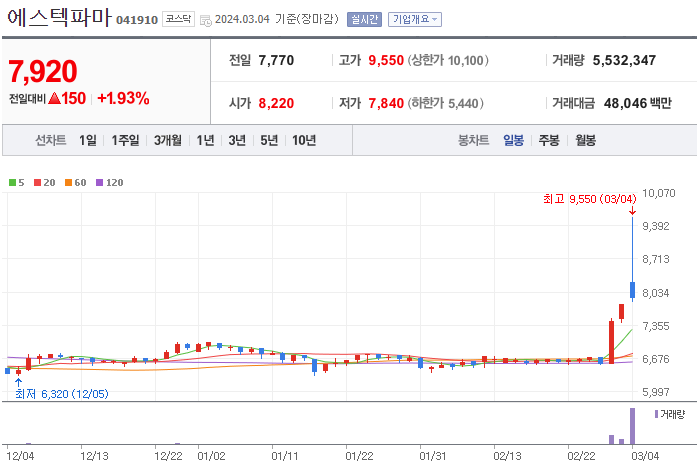Click the green 5-day moving average swatch

12,183
